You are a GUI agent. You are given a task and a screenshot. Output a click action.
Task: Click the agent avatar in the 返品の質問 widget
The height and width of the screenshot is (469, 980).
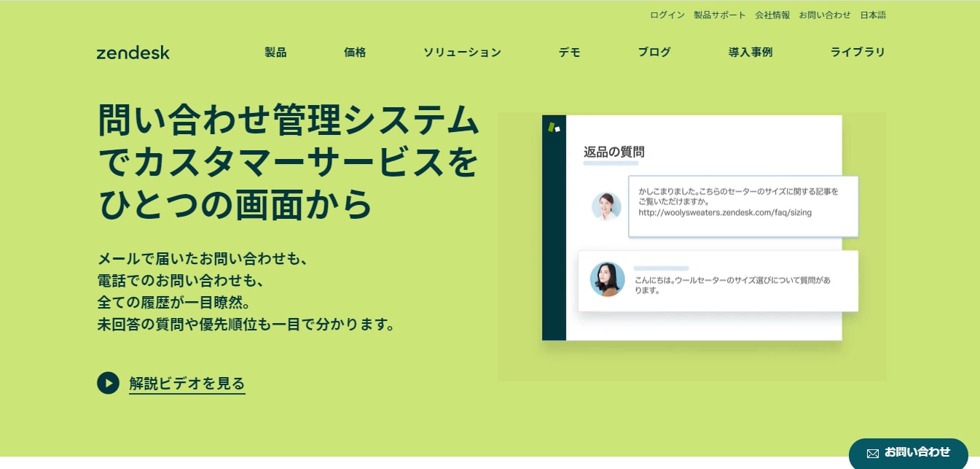point(607,206)
